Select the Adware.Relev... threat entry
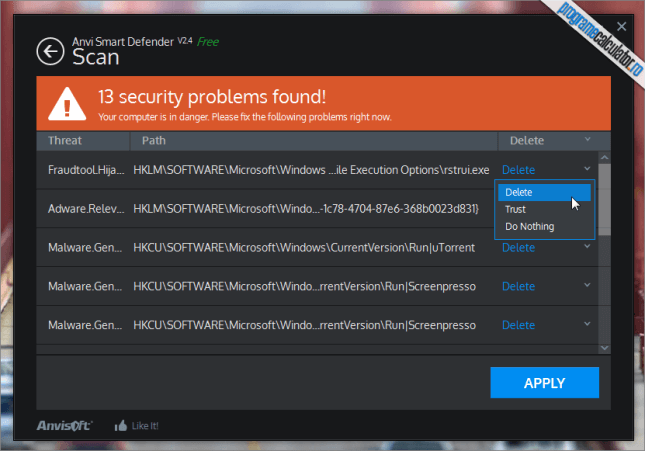 point(86,209)
